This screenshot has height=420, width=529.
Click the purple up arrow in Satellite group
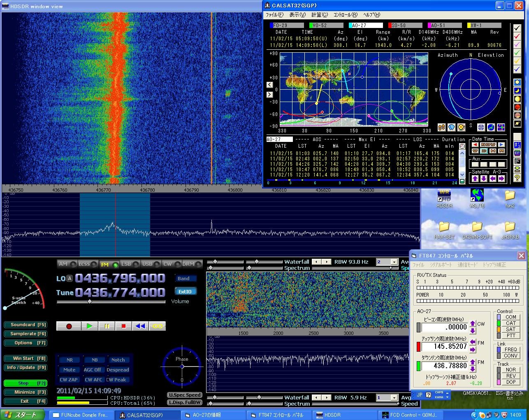tap(475, 179)
